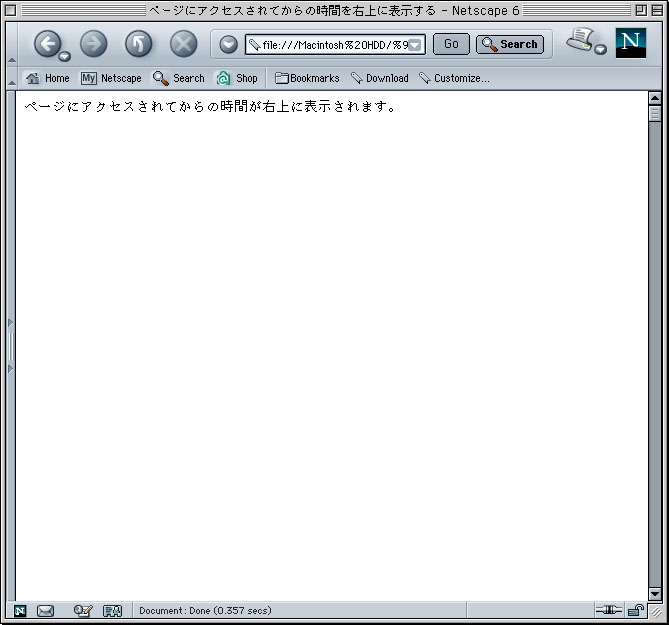Go back with the Back arrow button
The width and height of the screenshot is (669, 625).
(x=47, y=44)
